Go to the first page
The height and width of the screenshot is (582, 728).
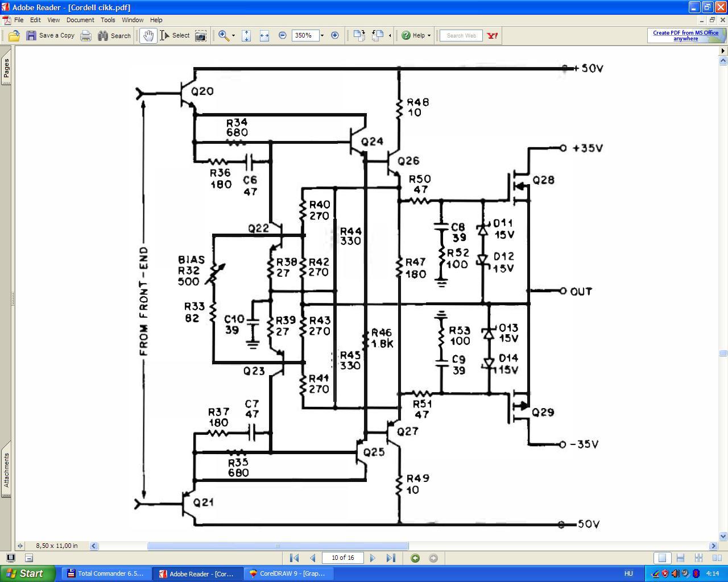click(x=294, y=558)
